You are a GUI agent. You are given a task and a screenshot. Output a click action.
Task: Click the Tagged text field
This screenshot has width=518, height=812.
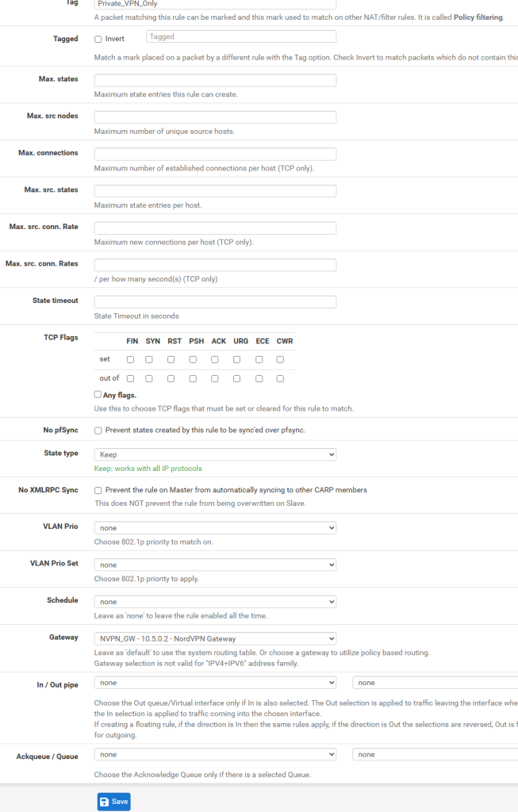pyautogui.click(x=241, y=36)
